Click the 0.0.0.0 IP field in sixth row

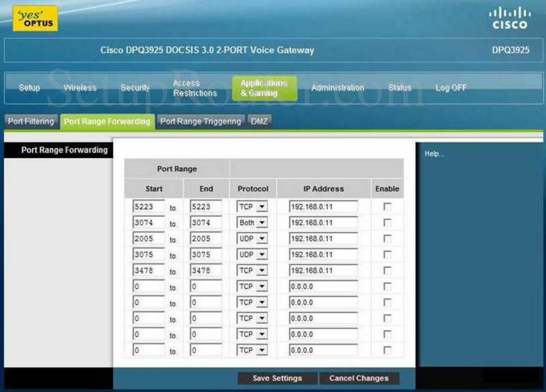click(323, 286)
